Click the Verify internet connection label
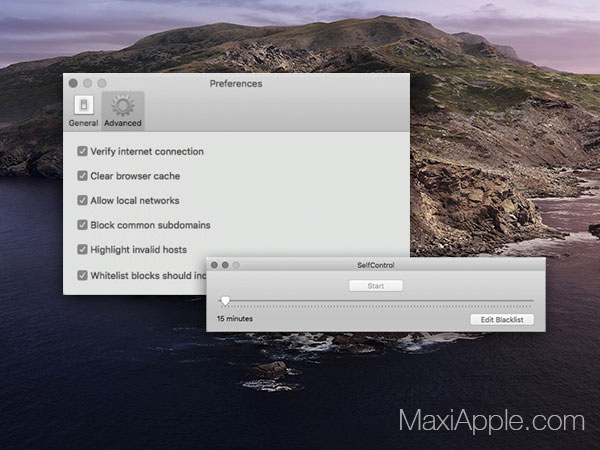600x450 pixels. tap(147, 152)
